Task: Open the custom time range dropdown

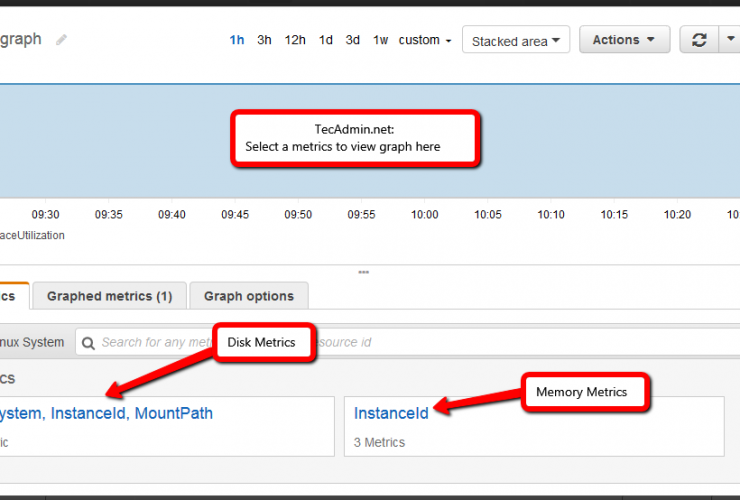Action: point(425,40)
